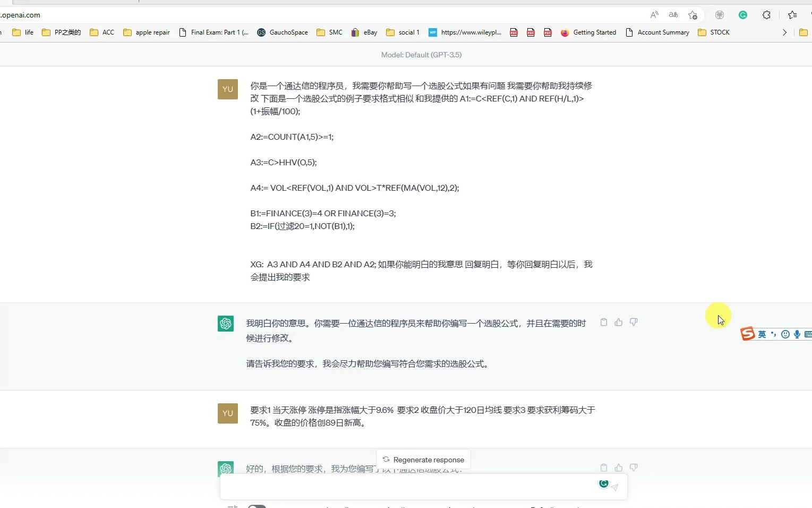Open the Model Default GPT-3.5 selector

[x=421, y=55]
